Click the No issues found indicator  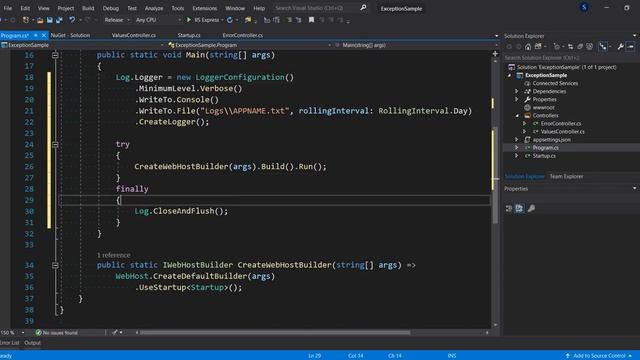pyautogui.click(x=56, y=333)
